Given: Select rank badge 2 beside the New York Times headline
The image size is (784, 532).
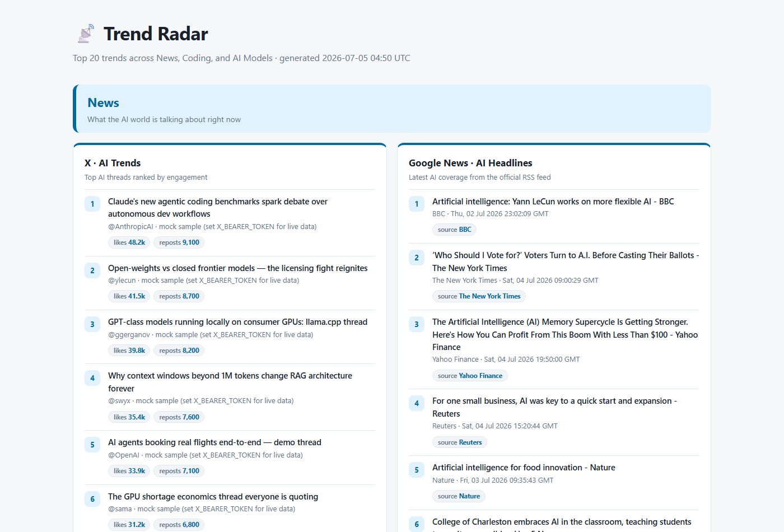Looking at the screenshot, I should 417,258.
